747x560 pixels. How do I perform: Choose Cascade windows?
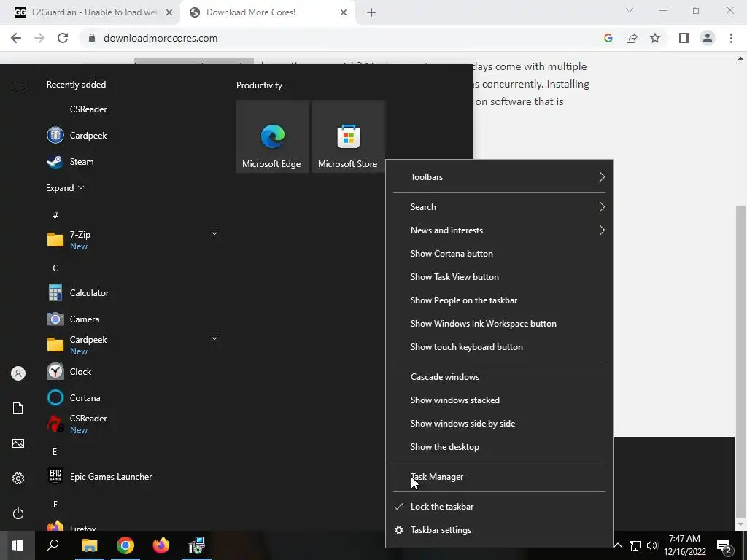[x=499, y=377]
